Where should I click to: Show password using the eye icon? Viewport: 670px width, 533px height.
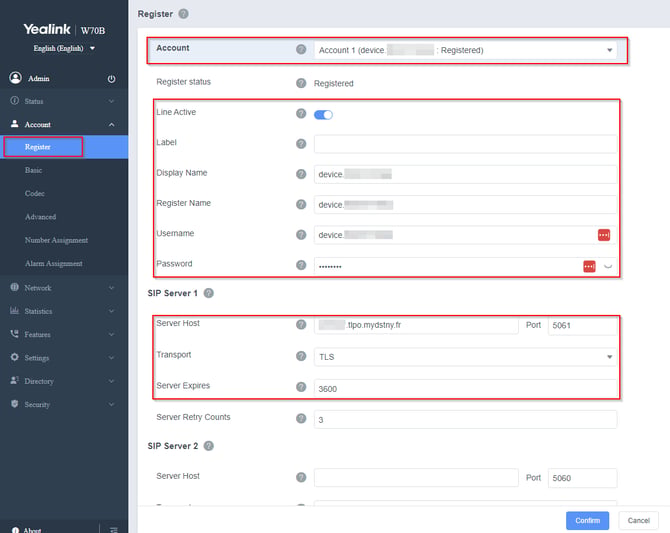coord(608,266)
